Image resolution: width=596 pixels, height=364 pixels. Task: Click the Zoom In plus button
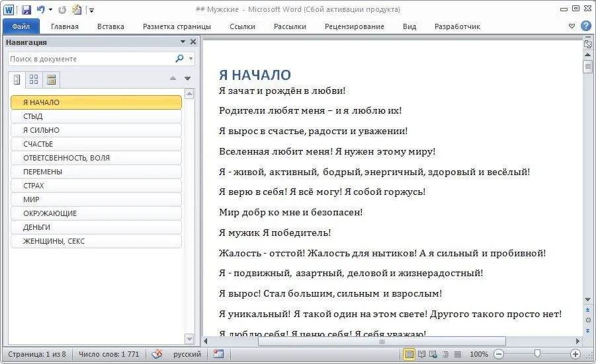(x=575, y=354)
